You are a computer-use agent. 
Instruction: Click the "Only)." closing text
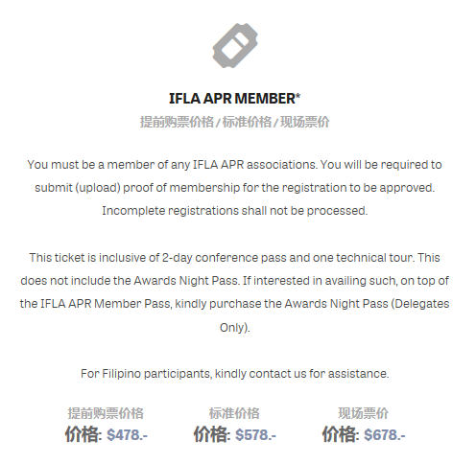235,328
